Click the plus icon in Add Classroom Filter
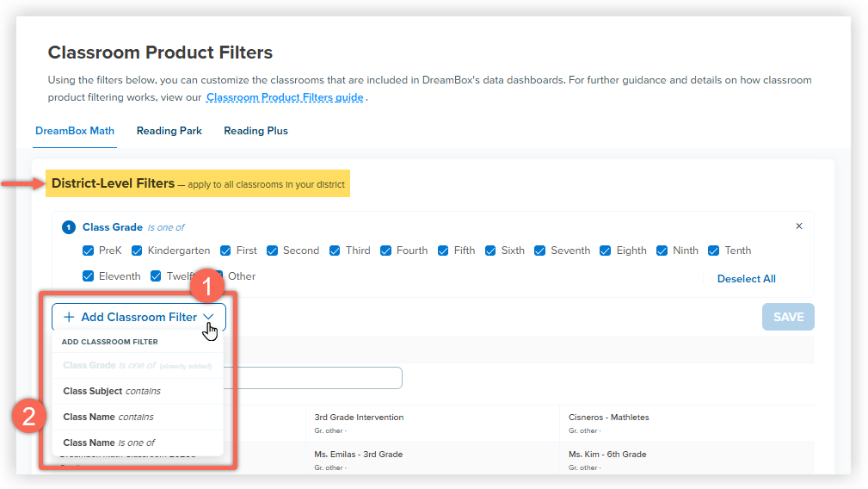Viewport: 868px width, 489px height. 69,317
